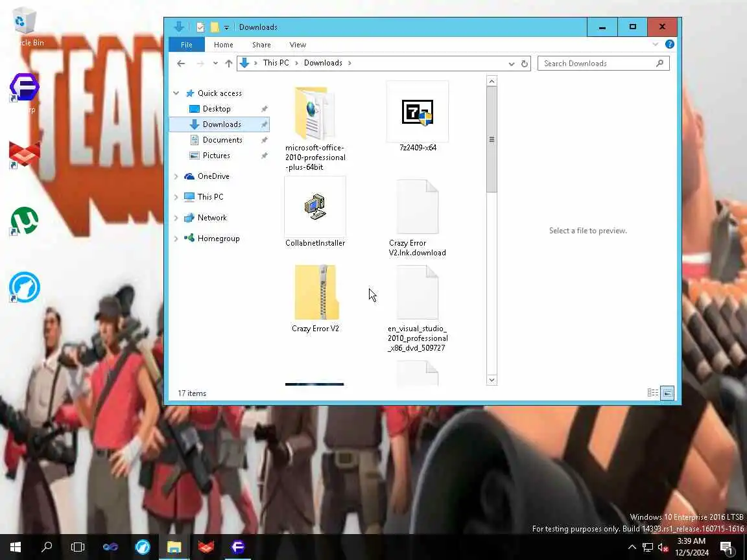
Task: Select the purple F logo desktop shortcut
Action: click(x=24, y=87)
